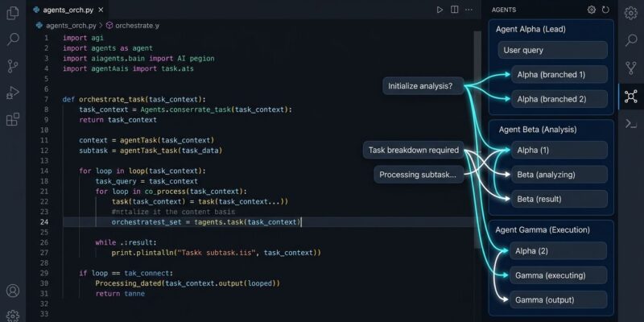Click the Agent Gamma (Execution) group header
The image size is (644, 322).
[x=543, y=229]
